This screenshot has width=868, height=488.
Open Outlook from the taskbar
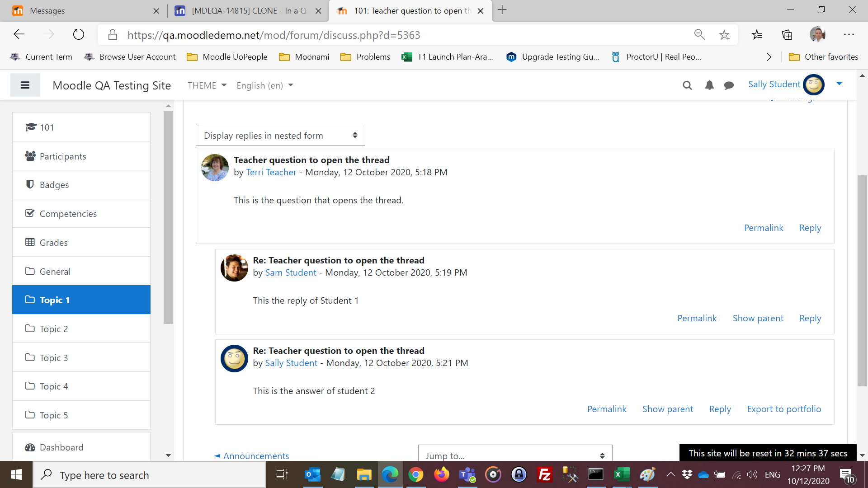coord(312,474)
